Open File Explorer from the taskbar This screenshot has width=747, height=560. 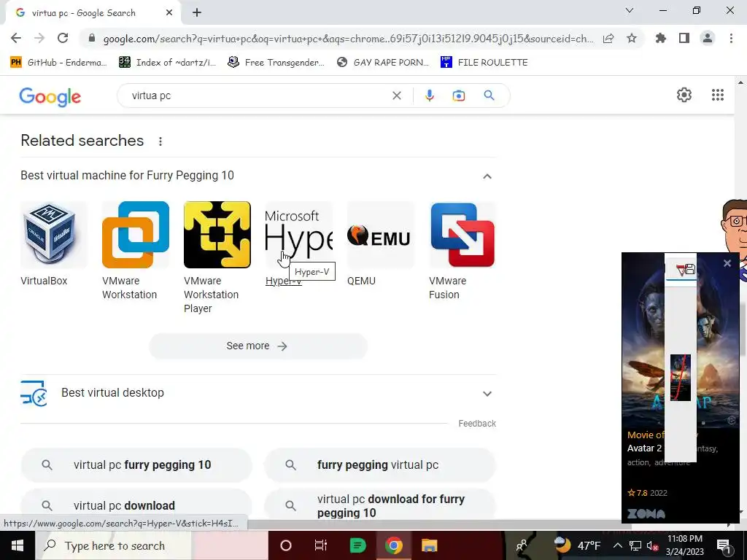tap(429, 545)
